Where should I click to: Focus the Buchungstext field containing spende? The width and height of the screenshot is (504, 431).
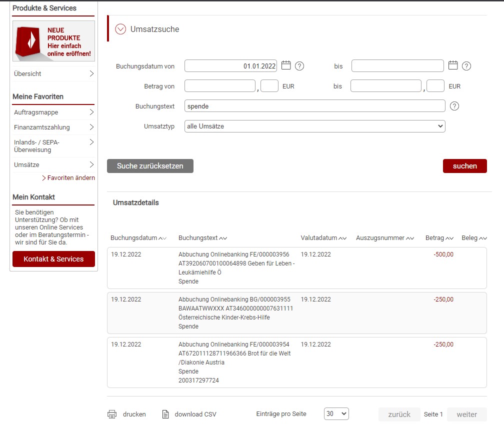314,106
